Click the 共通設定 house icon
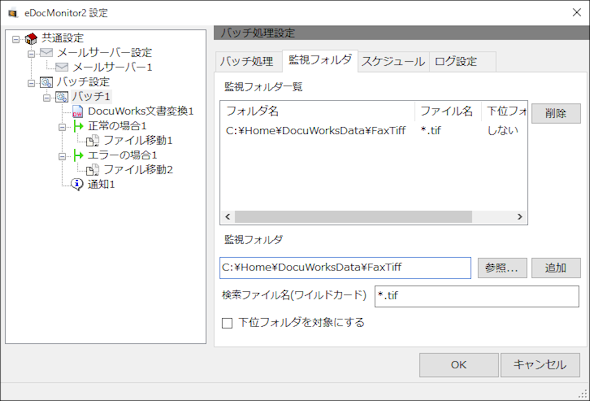Image resolution: width=590 pixels, height=401 pixels. pyautogui.click(x=31, y=38)
